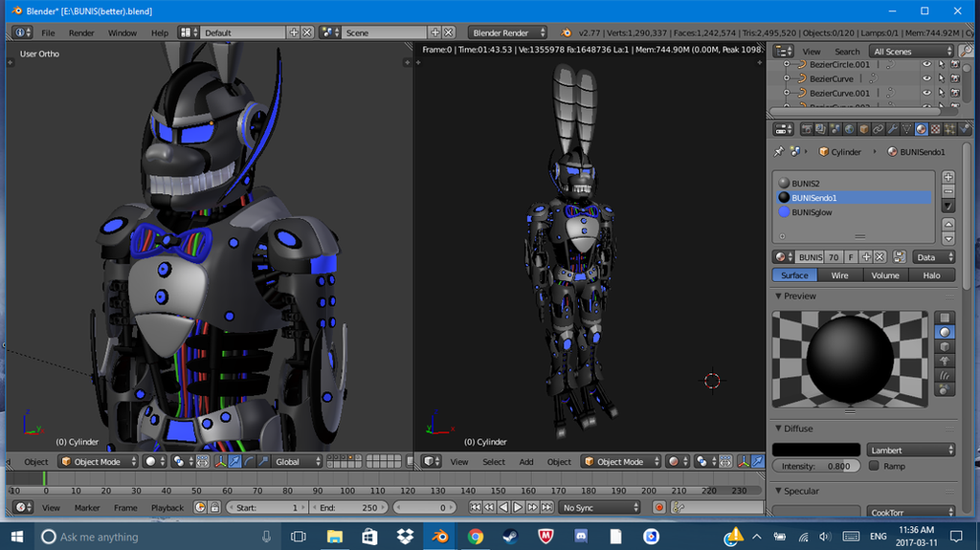Open the Modifiers wrench tab
The image size is (980, 550).
(x=893, y=129)
